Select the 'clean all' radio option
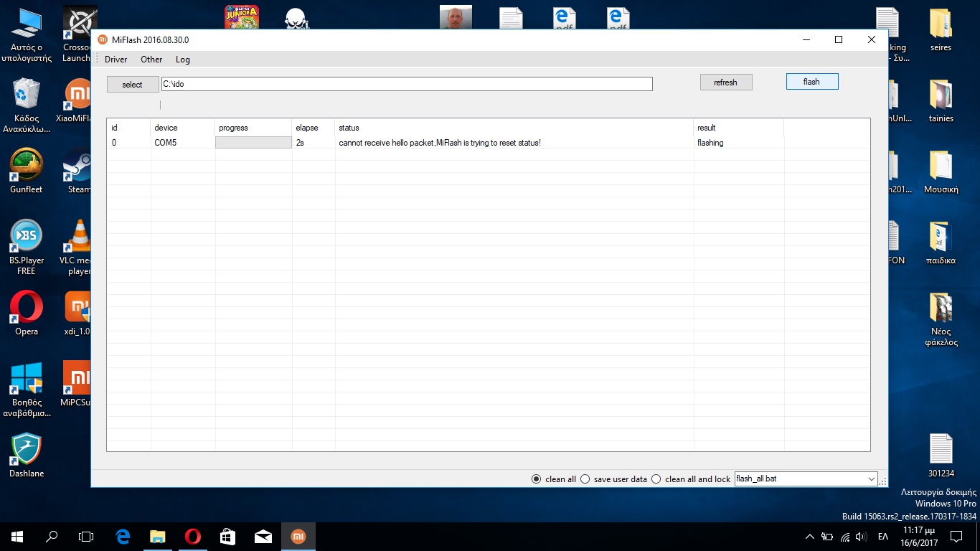The image size is (980, 551). click(537, 479)
